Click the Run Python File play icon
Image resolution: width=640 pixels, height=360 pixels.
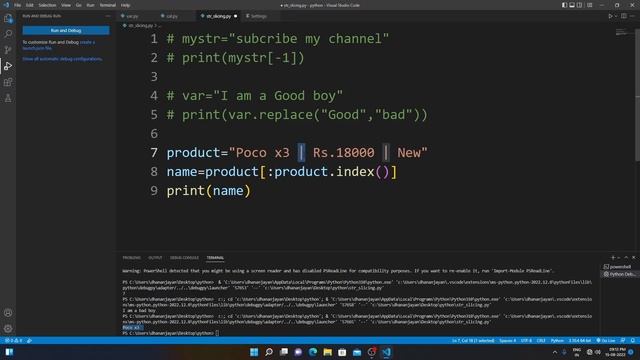coord(611,16)
